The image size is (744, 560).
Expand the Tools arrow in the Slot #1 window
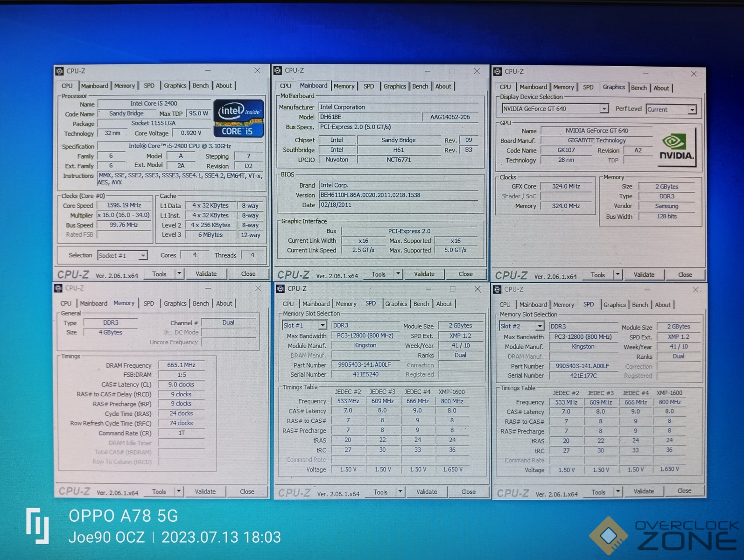(x=400, y=491)
